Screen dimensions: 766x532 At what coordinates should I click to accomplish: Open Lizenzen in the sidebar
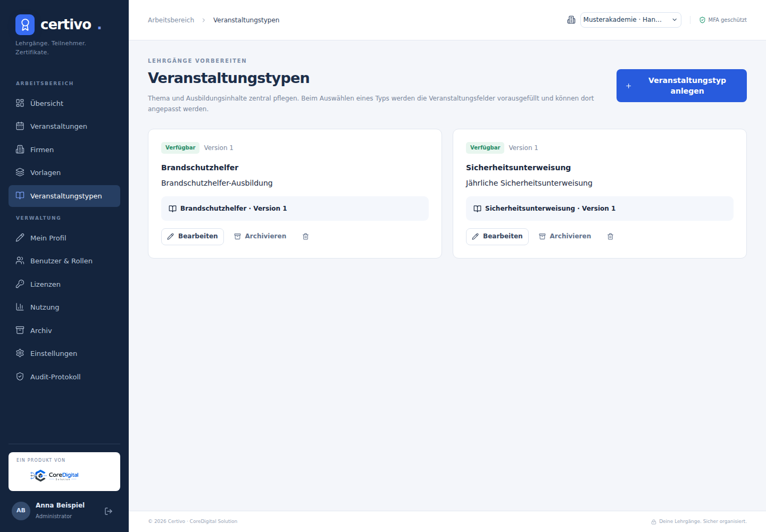click(64, 284)
